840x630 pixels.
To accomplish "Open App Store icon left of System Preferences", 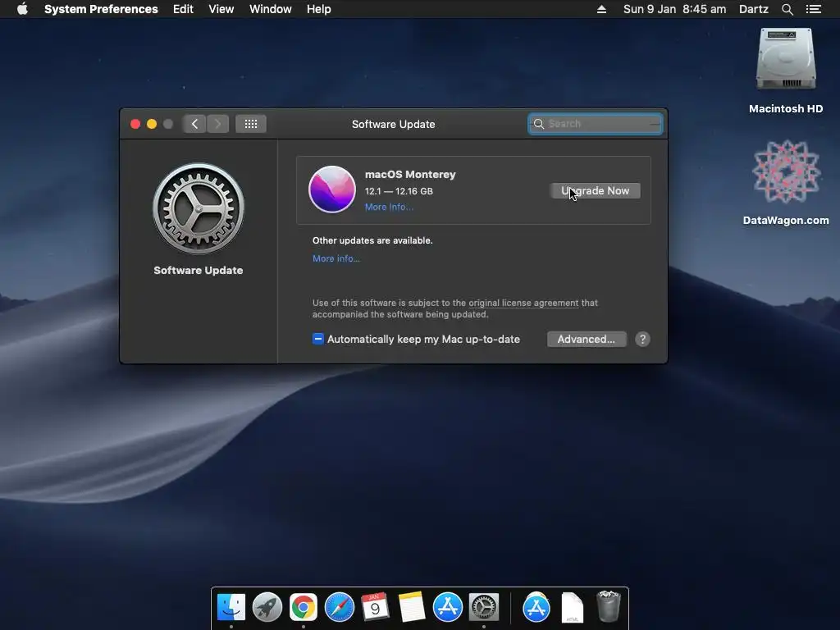I will (x=447, y=608).
